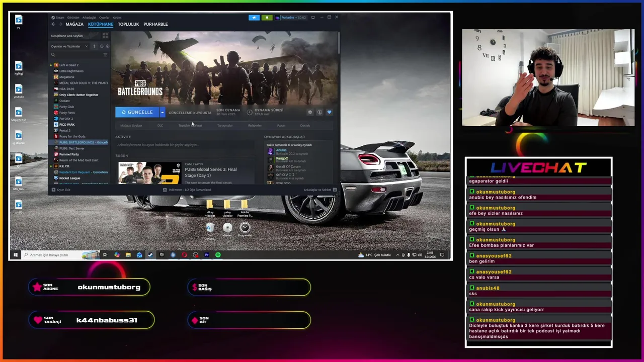Open the Oyunlar menu
Image resolution: width=644 pixels, height=362 pixels.
pos(104,18)
